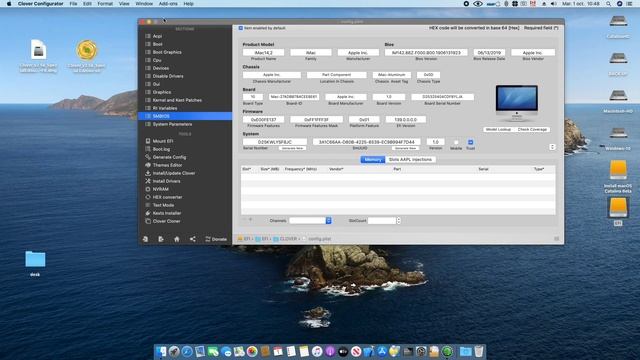Click the share icon in sidebar footer
Image resolution: width=640 pixels, height=360 pixels.
(193, 239)
